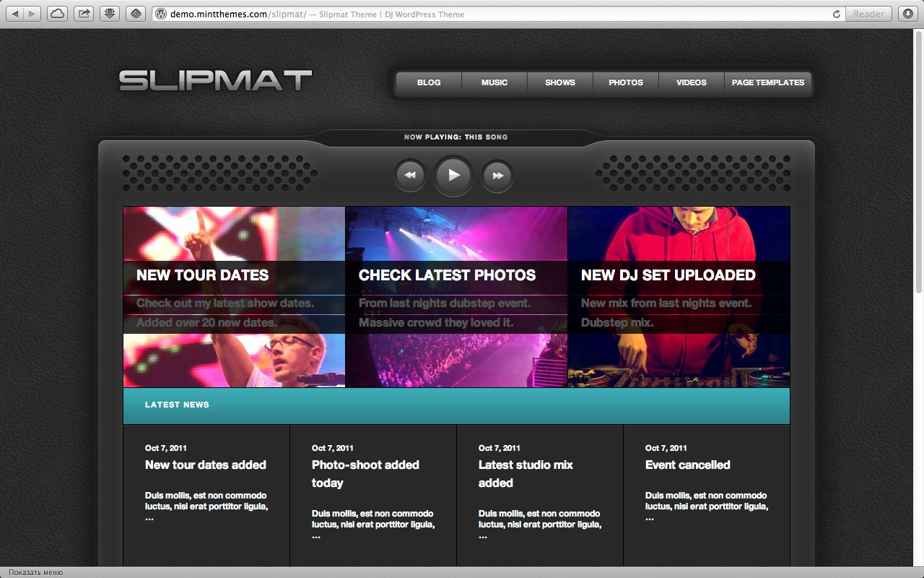Open the Page Templates menu item

[x=768, y=82]
